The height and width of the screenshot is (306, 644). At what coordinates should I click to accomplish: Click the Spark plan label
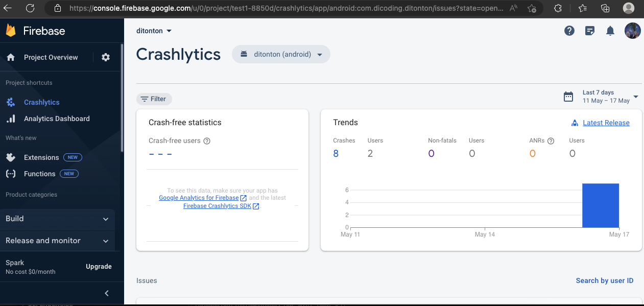tap(15, 263)
